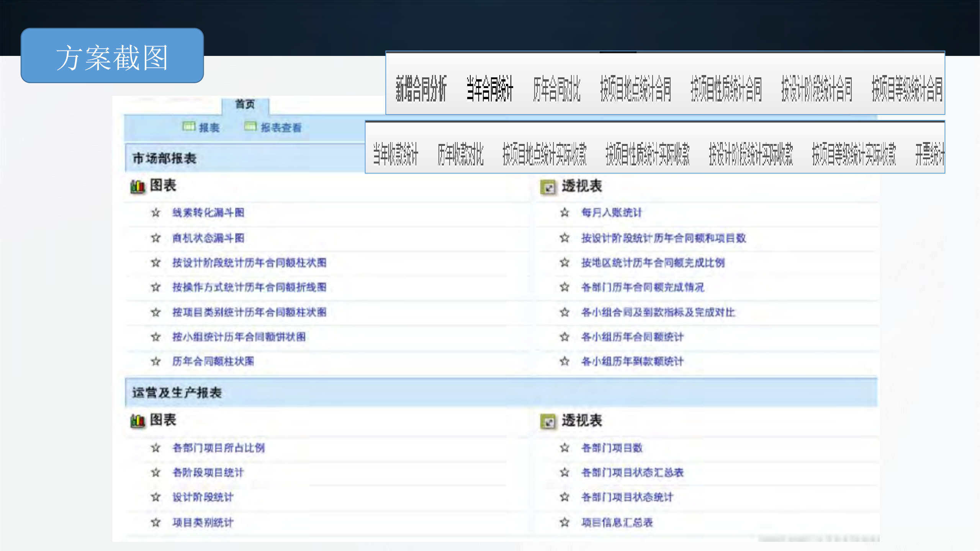980x551 pixels.
Task: Toggle the favorite star for 线索转化漏斗图
Action: point(155,213)
